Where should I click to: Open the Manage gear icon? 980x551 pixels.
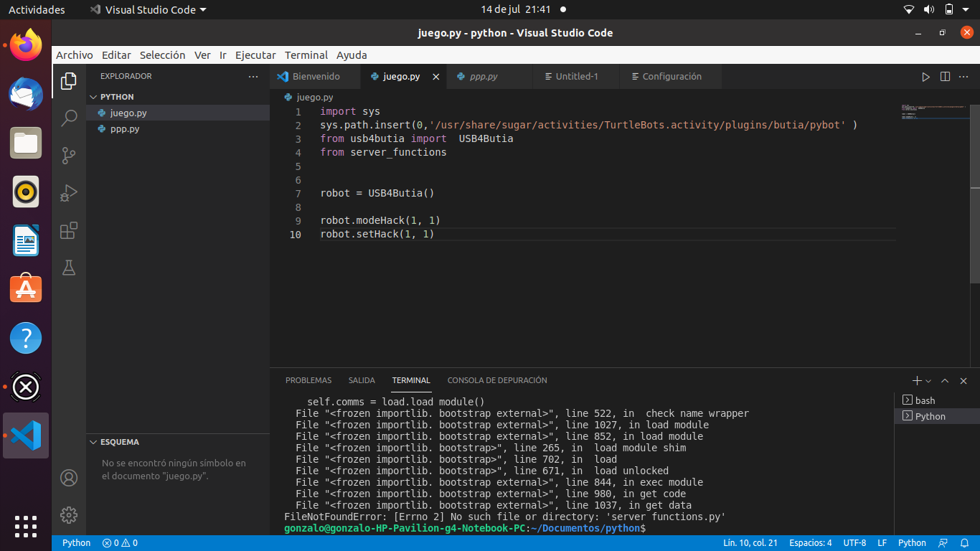pos(69,515)
